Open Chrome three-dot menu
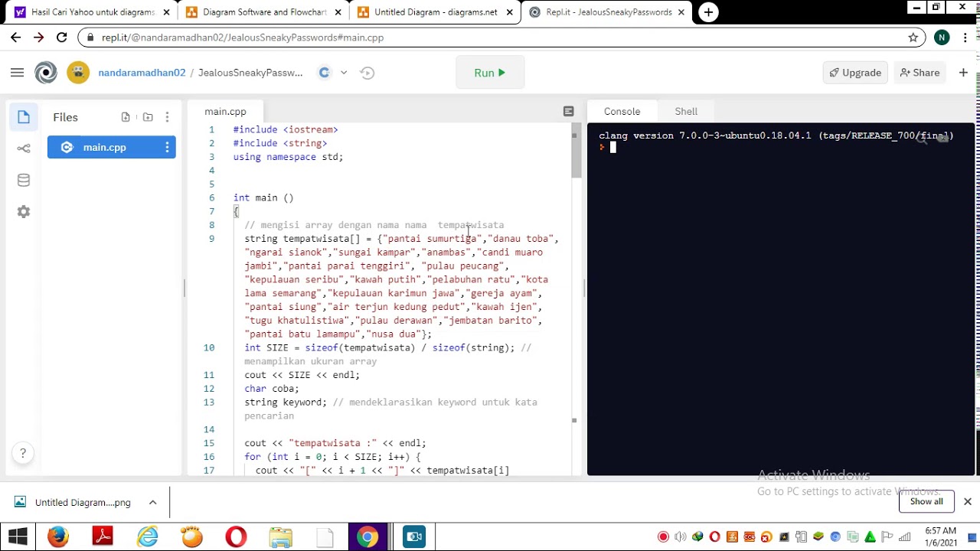This screenshot has height=551, width=980. click(x=966, y=37)
